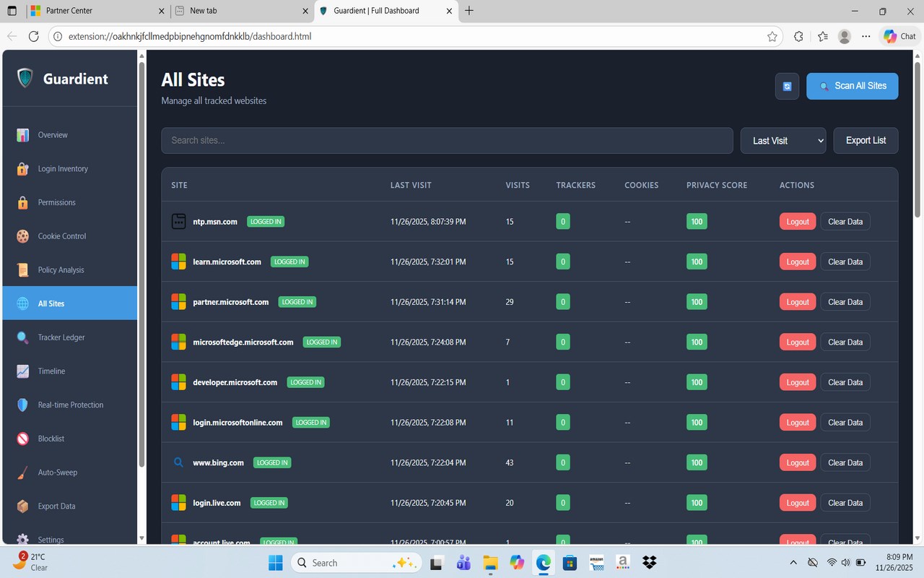The width and height of the screenshot is (924, 578).
Task: Log out of www.bing.com
Action: click(x=798, y=462)
